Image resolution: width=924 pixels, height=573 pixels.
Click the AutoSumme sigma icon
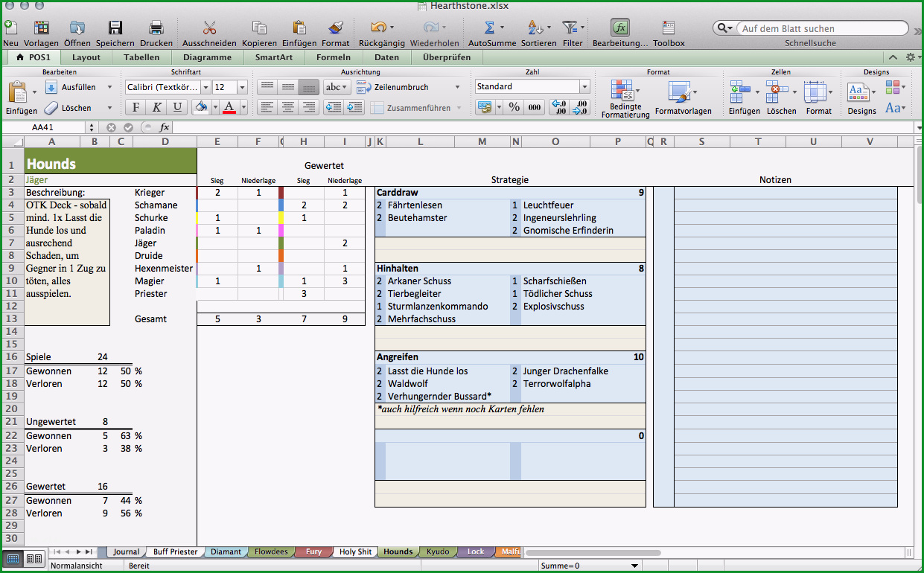pyautogui.click(x=489, y=28)
